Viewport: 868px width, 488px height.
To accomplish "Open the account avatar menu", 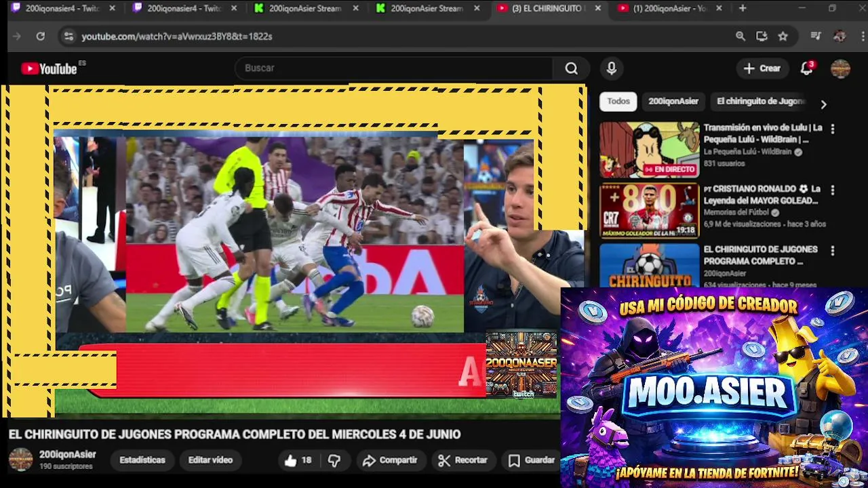I will coord(840,68).
